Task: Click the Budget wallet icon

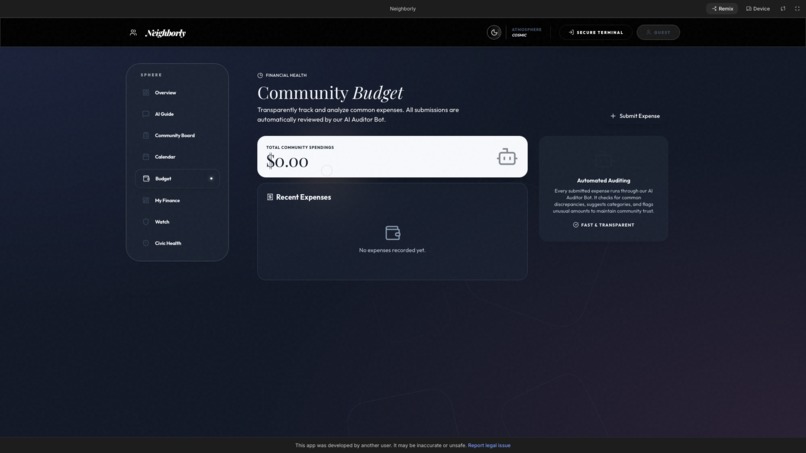Action: click(146, 178)
